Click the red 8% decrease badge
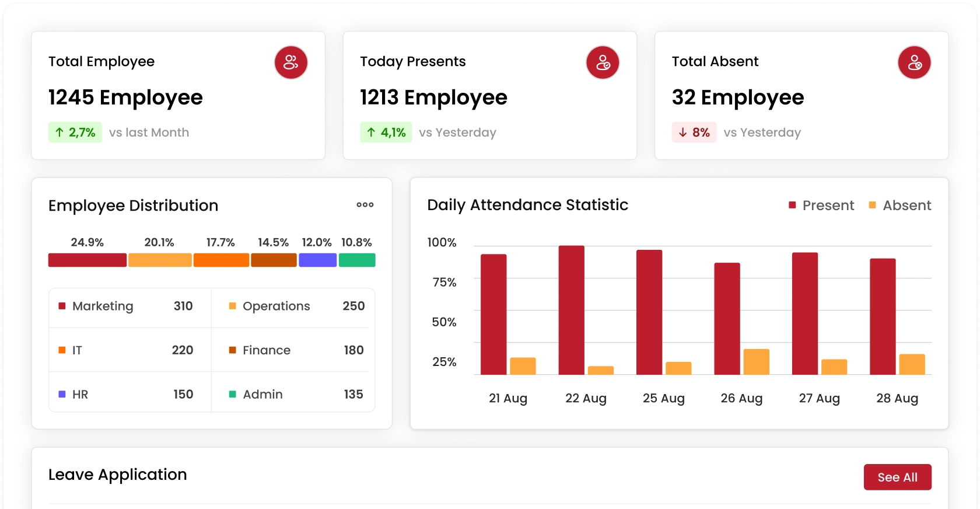Viewport: 980px width, 509px height. coord(694,133)
